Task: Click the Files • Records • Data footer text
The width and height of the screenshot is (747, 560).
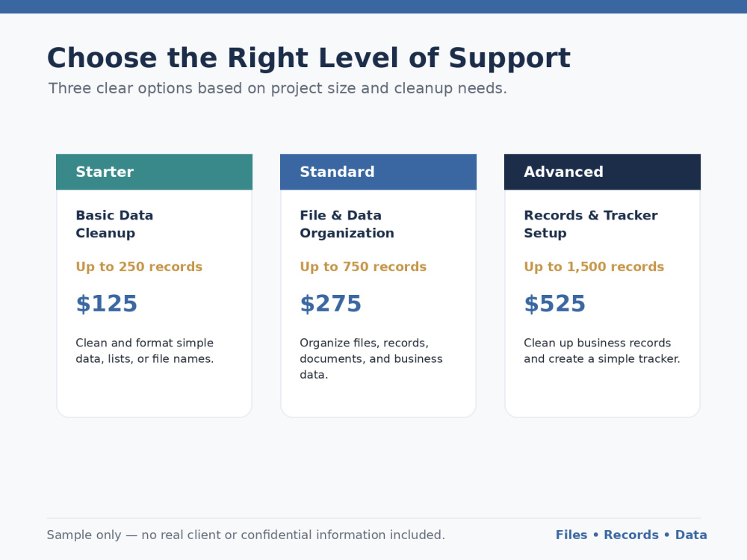Action: pyautogui.click(x=631, y=535)
